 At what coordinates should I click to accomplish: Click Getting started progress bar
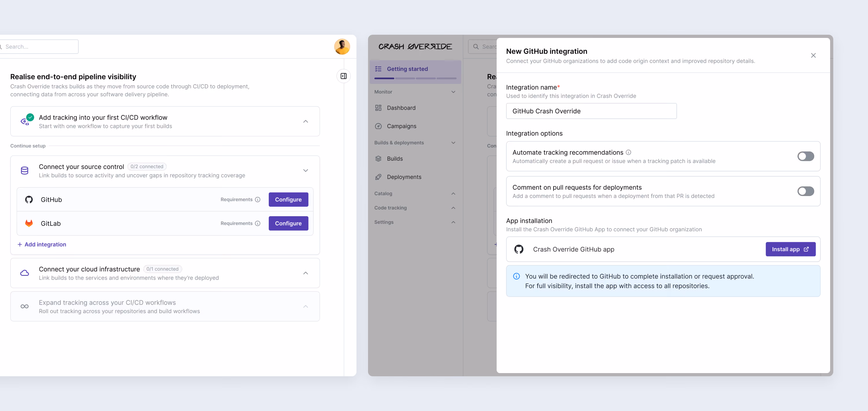point(415,78)
